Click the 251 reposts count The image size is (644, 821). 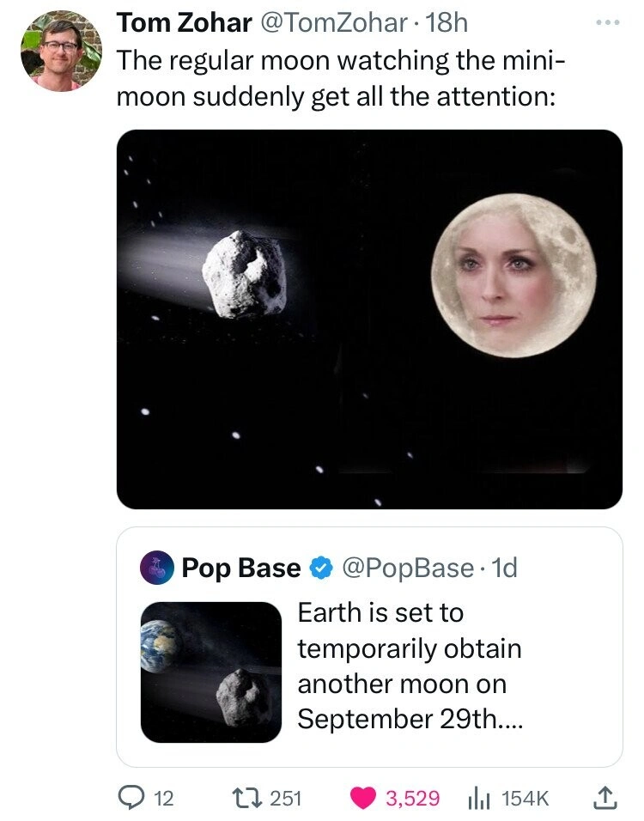pos(285,798)
